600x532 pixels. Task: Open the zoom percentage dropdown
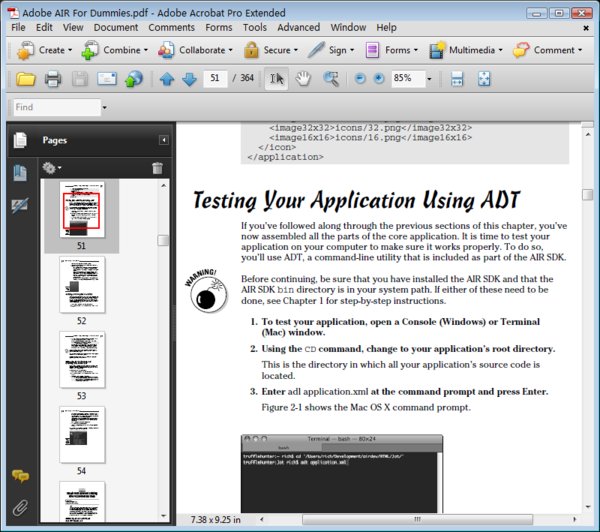[x=429, y=78]
